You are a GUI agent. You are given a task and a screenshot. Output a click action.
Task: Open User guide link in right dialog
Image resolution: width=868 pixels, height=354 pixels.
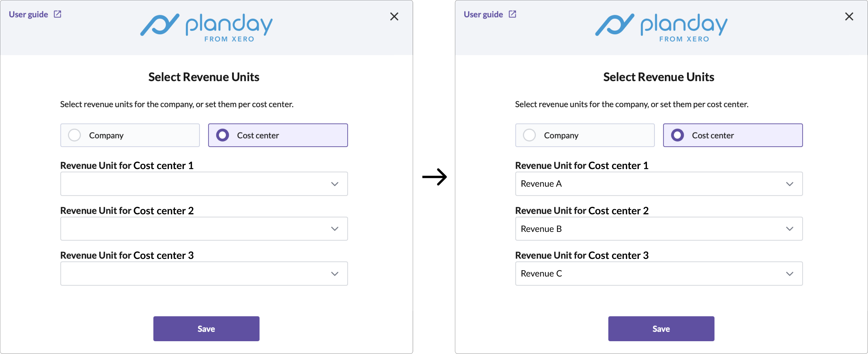pos(483,15)
